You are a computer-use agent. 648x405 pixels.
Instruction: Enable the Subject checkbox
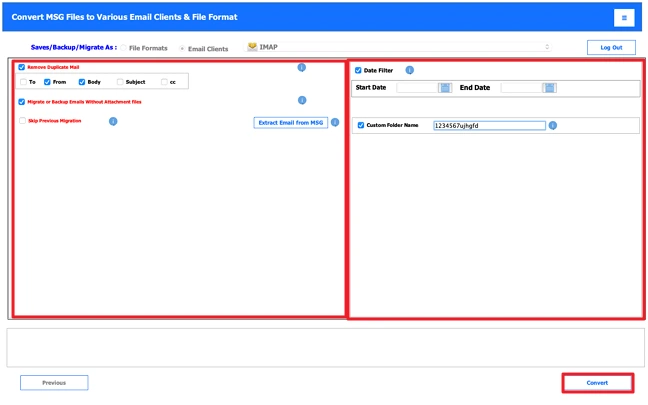point(120,82)
